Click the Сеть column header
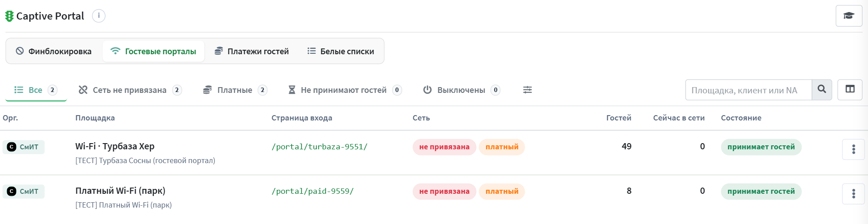This screenshot has width=868, height=224. pos(421,118)
